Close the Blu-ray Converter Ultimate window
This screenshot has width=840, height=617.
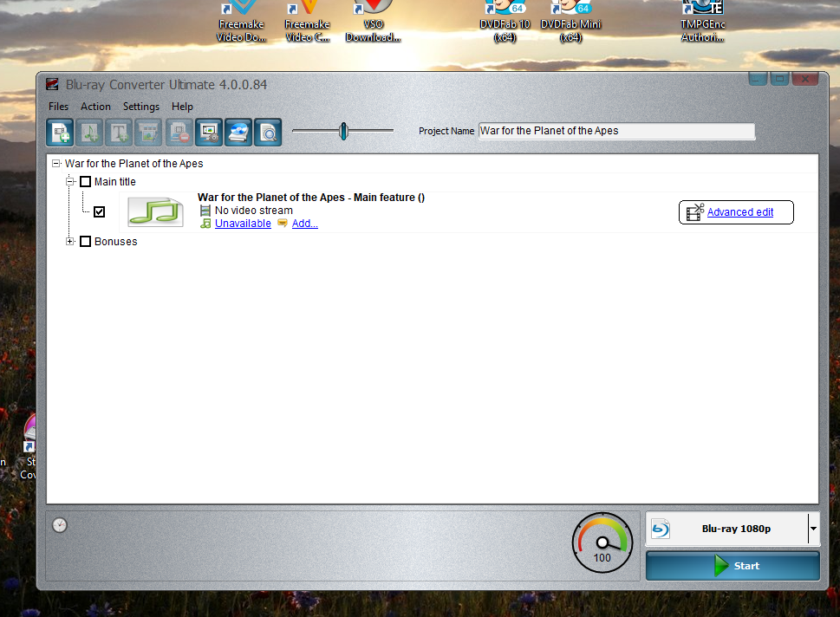(x=804, y=79)
